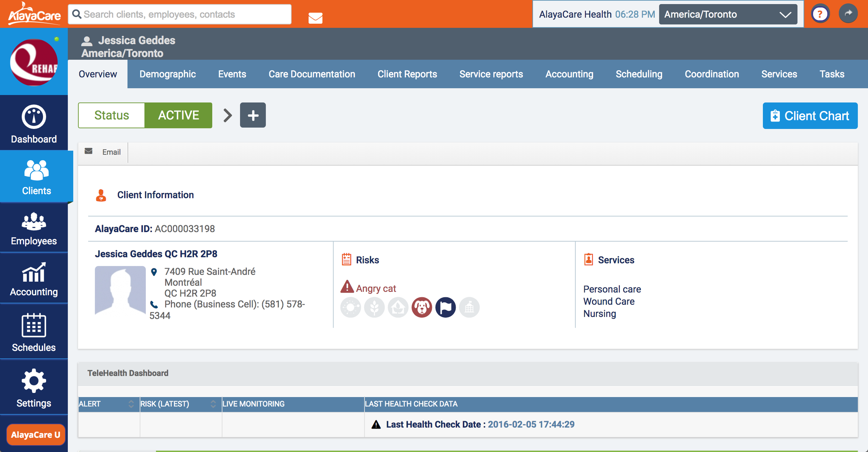Viewport: 868px width, 452px height.
Task: Click the share arrow icon top right
Action: 848,14
